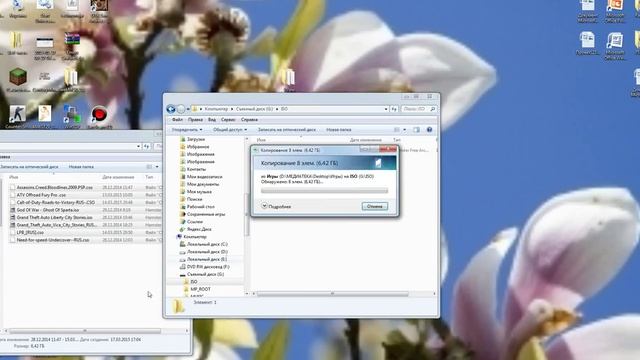
Task: Open recent pages arrow beside Forward button
Action: click(x=188, y=109)
